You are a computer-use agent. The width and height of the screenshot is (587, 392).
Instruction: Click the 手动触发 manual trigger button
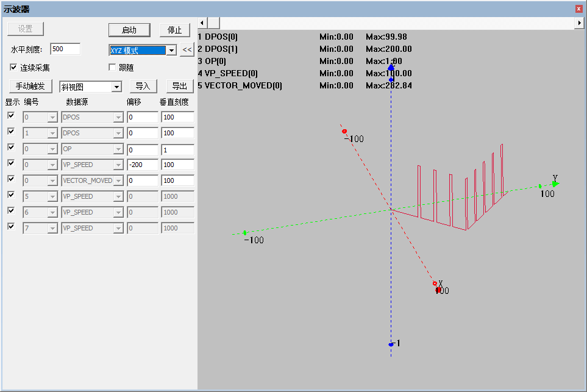coord(30,86)
